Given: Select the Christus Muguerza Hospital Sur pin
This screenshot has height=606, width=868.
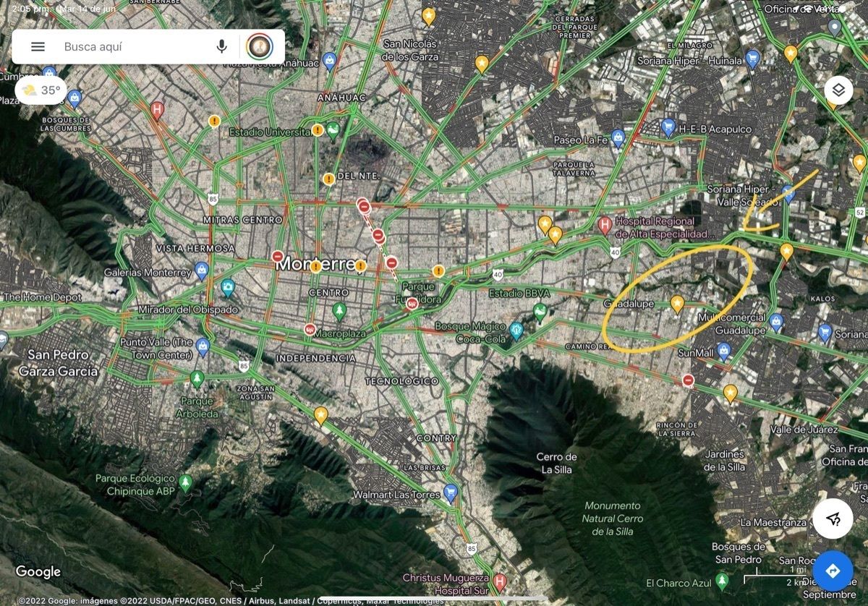Looking at the screenshot, I should point(499,581).
